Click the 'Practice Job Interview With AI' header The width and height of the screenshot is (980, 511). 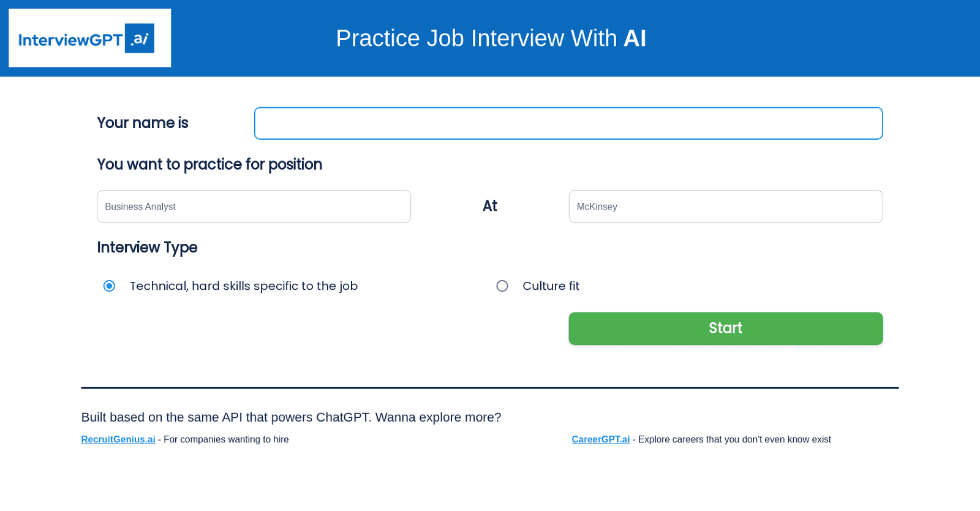491,38
